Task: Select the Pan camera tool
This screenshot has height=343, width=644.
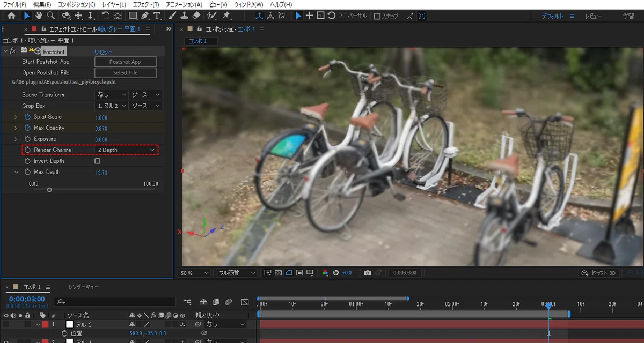Action: 78,16
